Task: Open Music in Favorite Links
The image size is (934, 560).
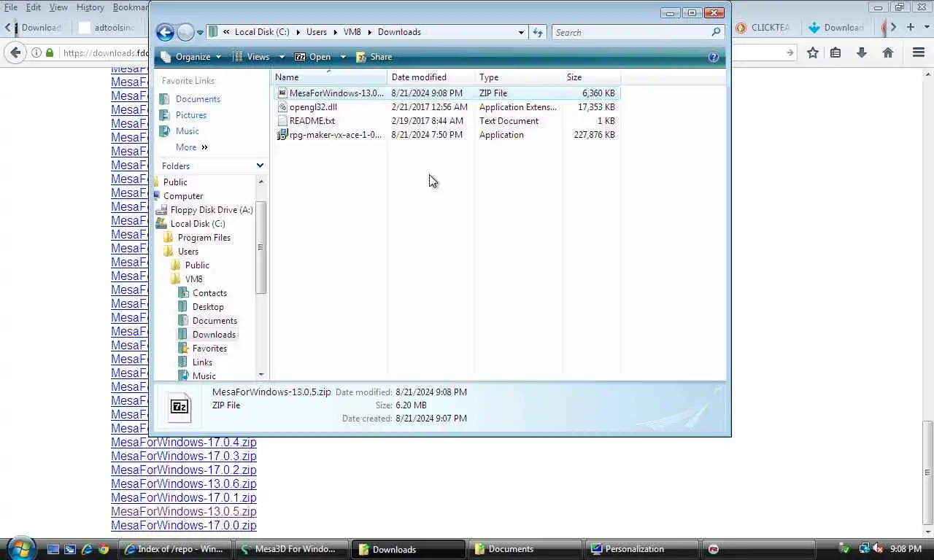Action: pyautogui.click(x=188, y=131)
